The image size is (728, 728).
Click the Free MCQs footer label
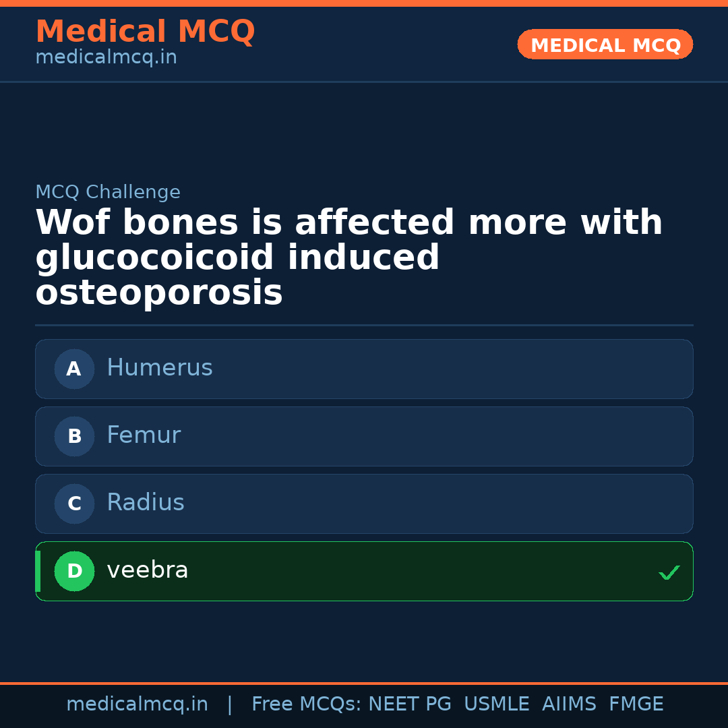pyautogui.click(x=306, y=704)
